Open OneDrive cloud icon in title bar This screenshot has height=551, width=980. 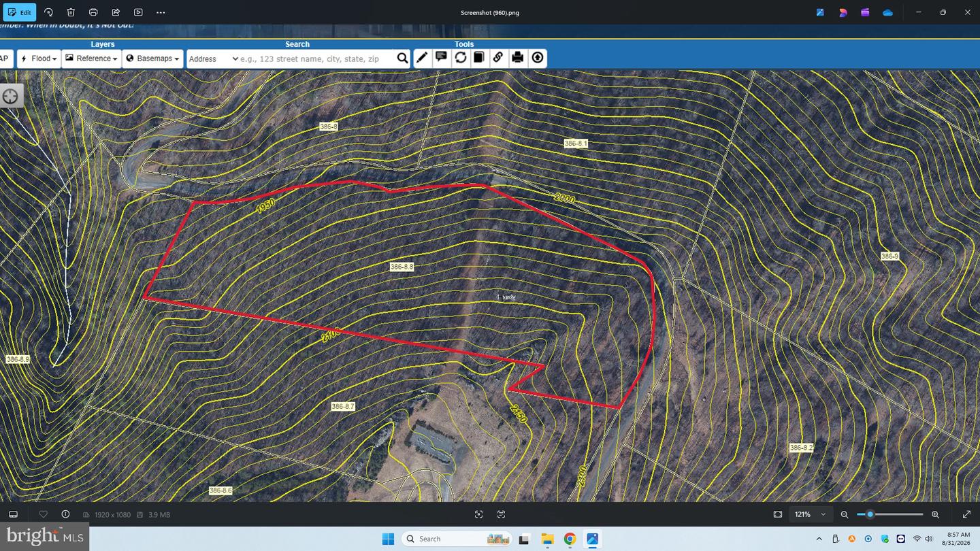coord(887,12)
